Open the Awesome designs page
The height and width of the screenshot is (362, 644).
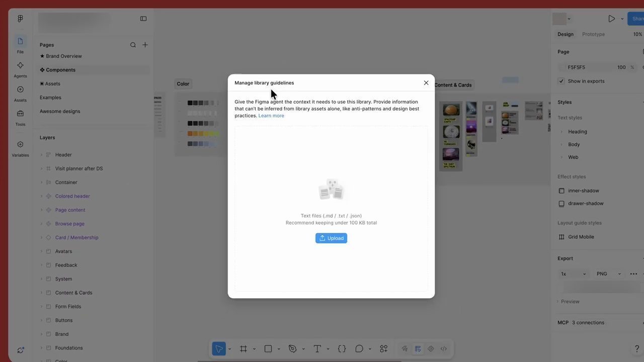pos(60,111)
